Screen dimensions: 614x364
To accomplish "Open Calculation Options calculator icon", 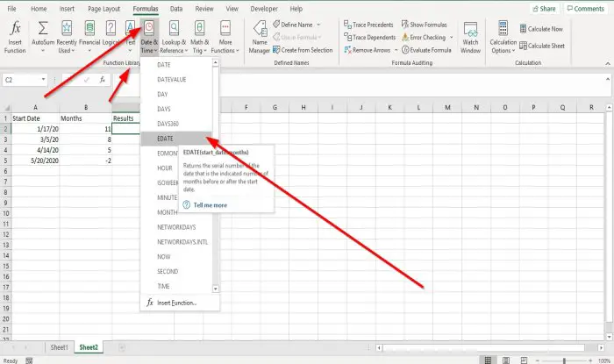I will click(503, 28).
